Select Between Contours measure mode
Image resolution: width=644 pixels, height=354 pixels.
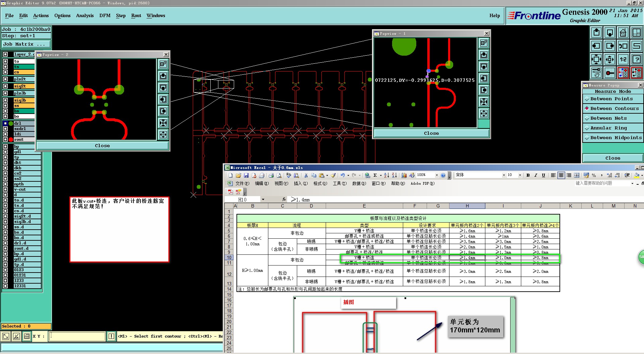pos(613,109)
